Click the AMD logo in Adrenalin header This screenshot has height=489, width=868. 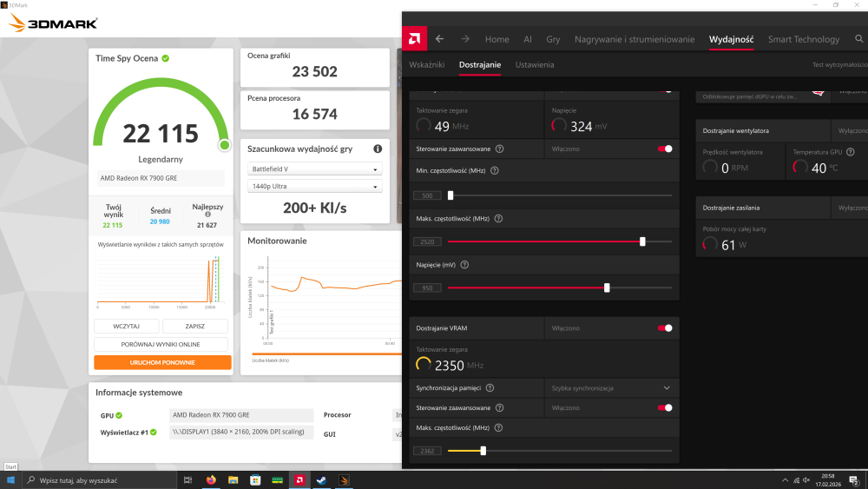point(415,38)
